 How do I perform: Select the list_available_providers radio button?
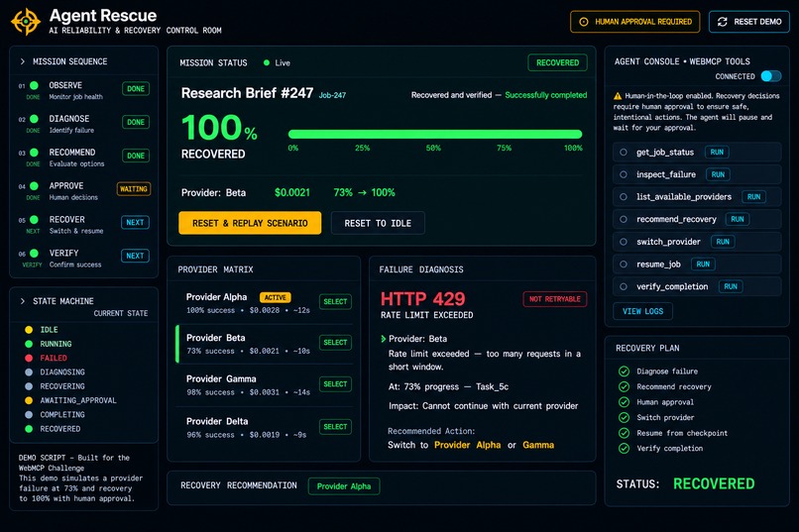pos(624,197)
